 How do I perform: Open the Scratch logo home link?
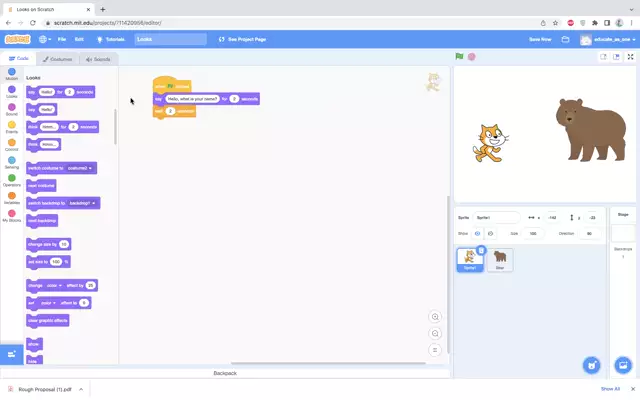(x=18, y=39)
